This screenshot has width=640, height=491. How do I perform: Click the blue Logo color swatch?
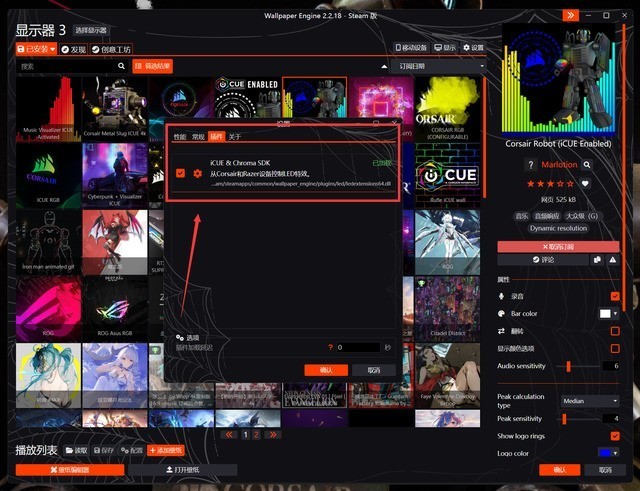pos(604,453)
